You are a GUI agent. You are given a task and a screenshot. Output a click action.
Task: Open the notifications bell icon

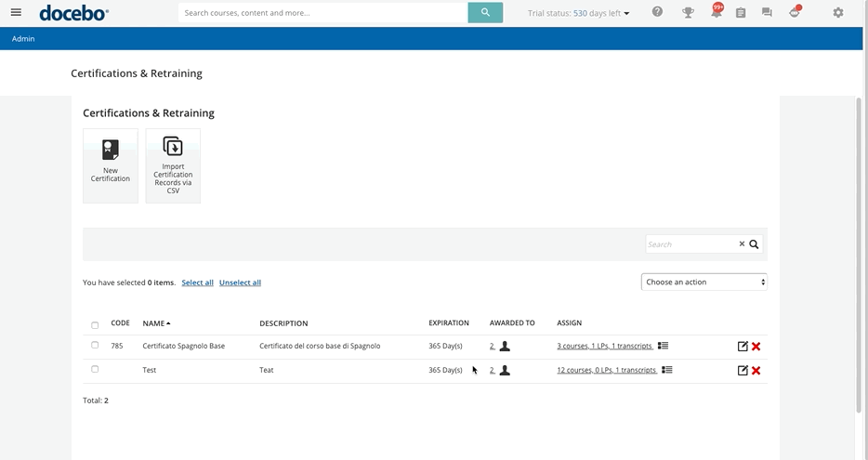[717, 12]
